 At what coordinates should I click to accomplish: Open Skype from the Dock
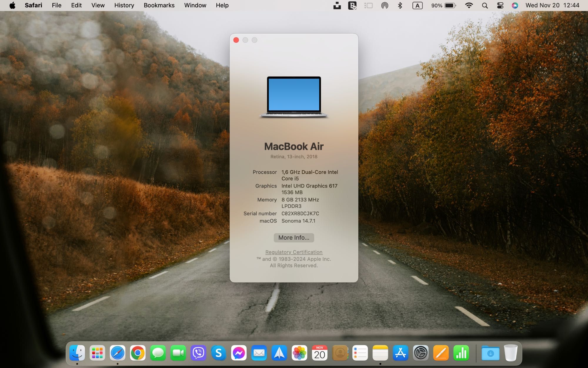click(x=218, y=353)
